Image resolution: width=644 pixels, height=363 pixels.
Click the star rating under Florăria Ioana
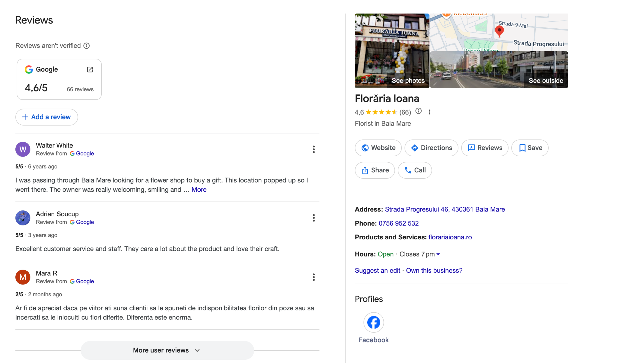point(381,112)
